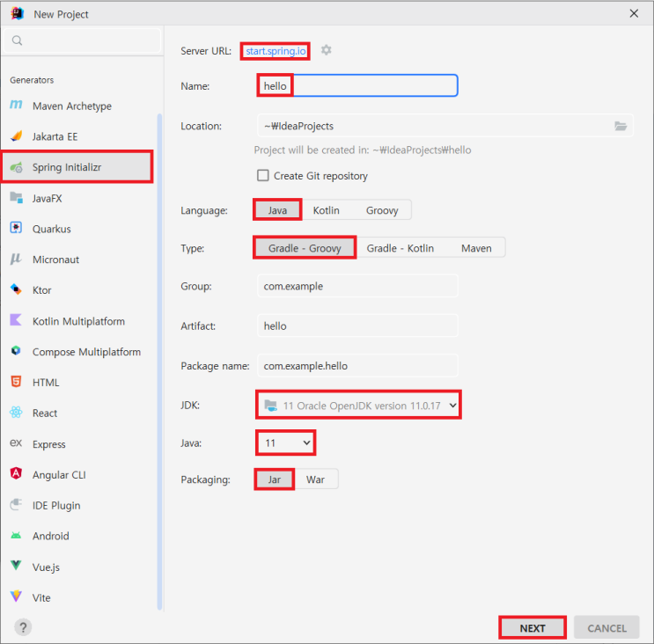
Task: Select the Maven Archetype generator icon
Action: (16, 105)
